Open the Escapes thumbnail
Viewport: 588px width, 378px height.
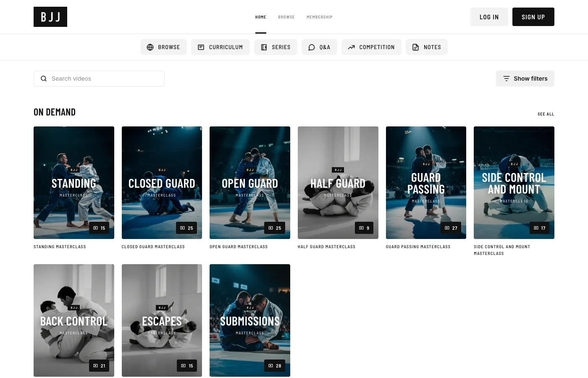pos(162,320)
